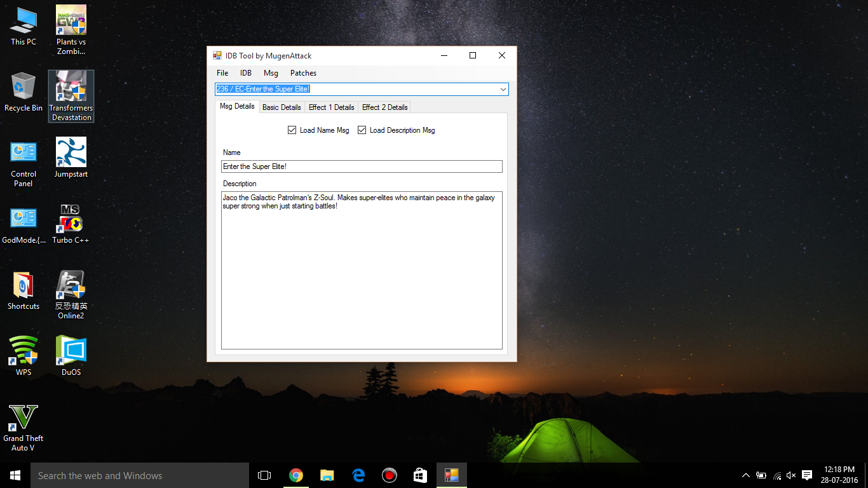Click the IDB Tool taskbar button

click(451, 475)
